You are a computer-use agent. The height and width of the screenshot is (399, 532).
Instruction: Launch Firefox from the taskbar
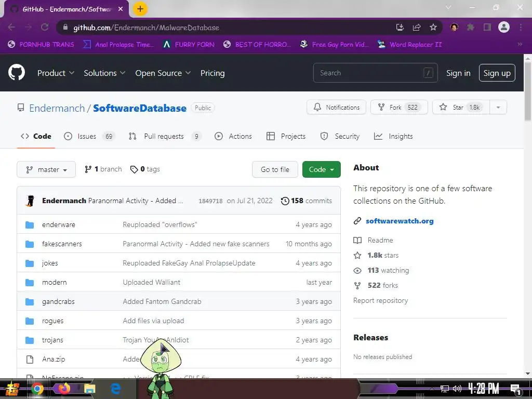pos(64,389)
